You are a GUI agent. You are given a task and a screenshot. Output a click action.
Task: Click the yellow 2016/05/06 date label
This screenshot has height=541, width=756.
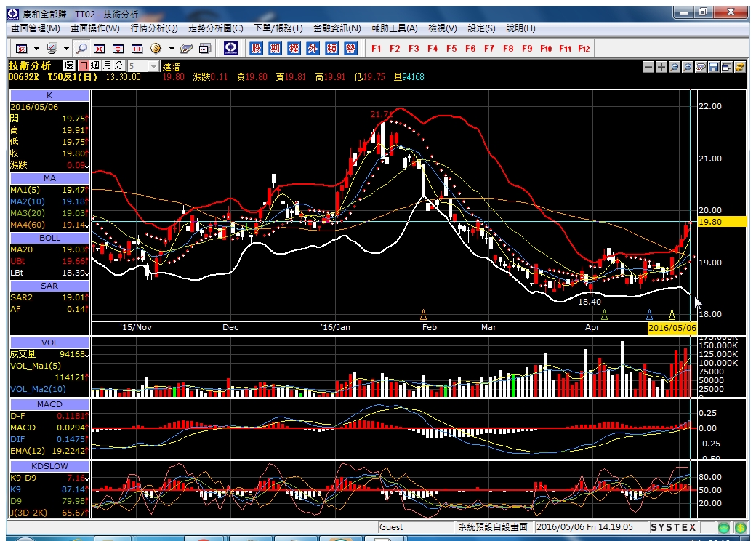click(x=672, y=328)
